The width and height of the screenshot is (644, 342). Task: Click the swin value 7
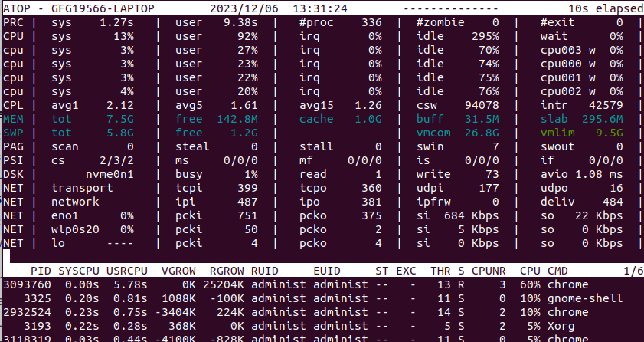[x=495, y=146]
